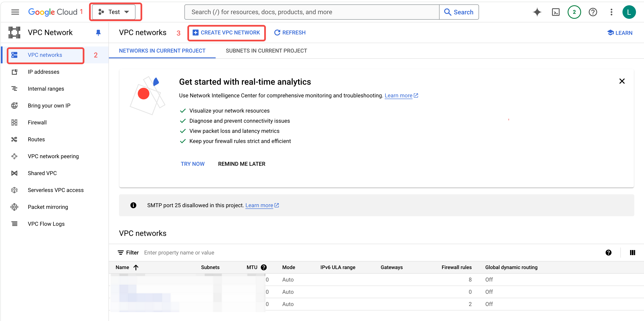Viewport: 644px width, 321px height.
Task: Open the hamburger navigation menu
Action: (x=15, y=12)
